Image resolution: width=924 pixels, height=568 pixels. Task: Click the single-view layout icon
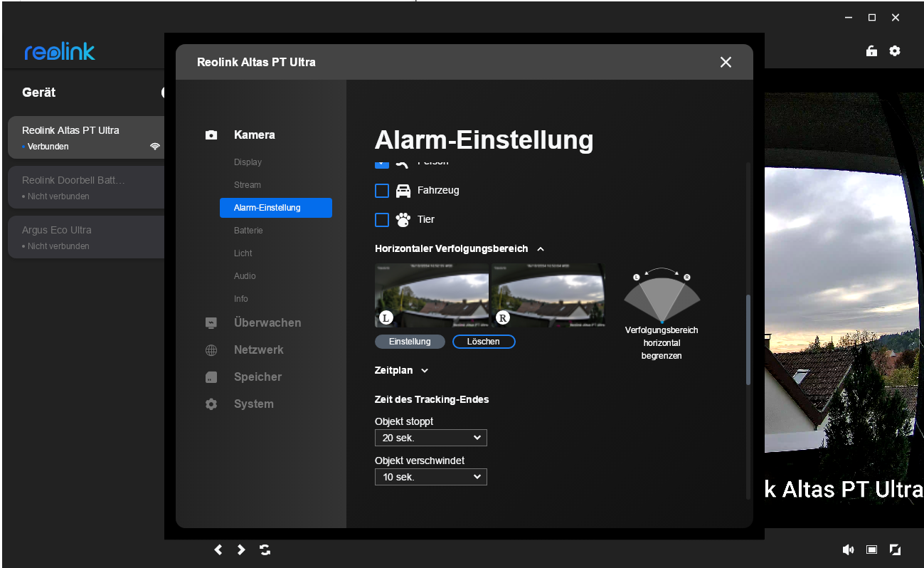871,549
